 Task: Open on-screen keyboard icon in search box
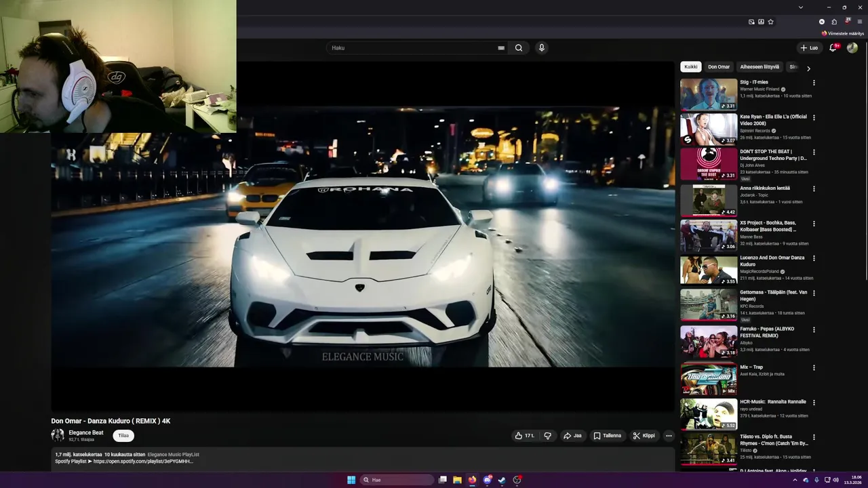[501, 48]
